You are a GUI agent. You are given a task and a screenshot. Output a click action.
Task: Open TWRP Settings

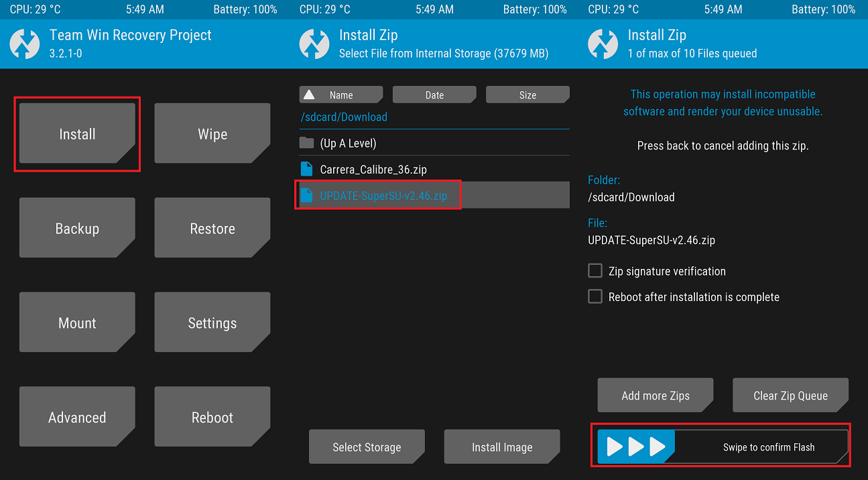[212, 322]
